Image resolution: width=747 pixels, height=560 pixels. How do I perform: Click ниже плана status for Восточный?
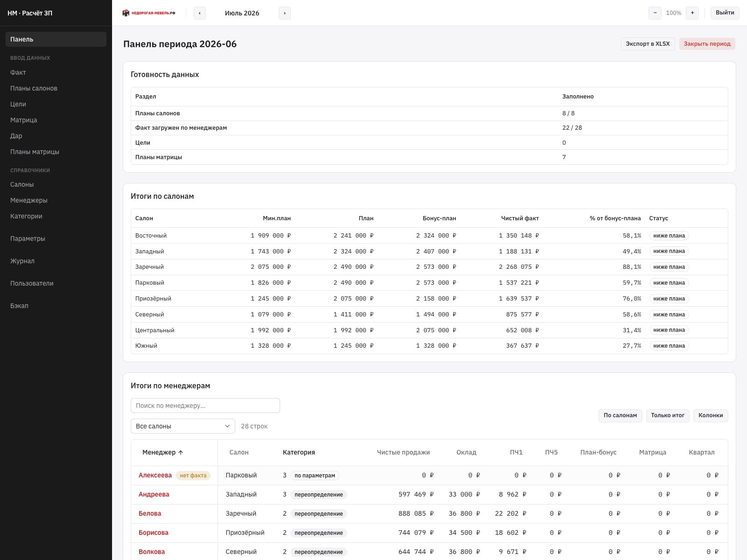pyautogui.click(x=669, y=236)
